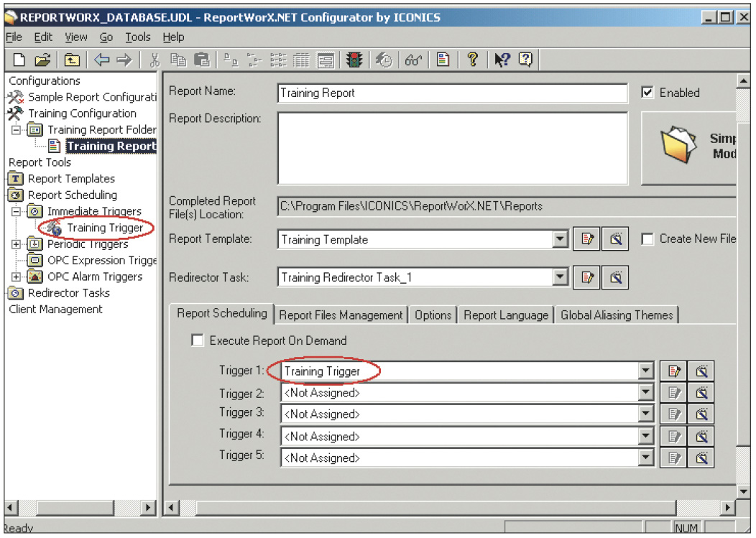The image size is (756, 538).
Task: Switch to Report Language tab
Action: pos(506,315)
